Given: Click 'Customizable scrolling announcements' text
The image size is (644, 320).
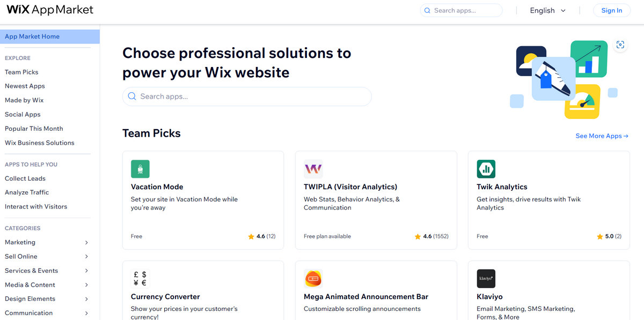Looking at the screenshot, I should pyautogui.click(x=362, y=309).
